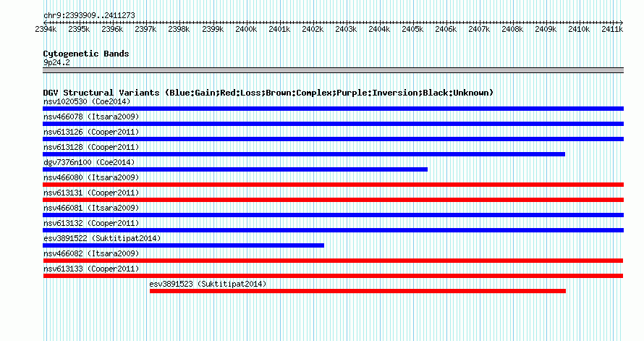Image resolution: width=644 pixels, height=341 pixels.
Task: Select the short blue bar for esv3891522
Action: tap(183, 245)
